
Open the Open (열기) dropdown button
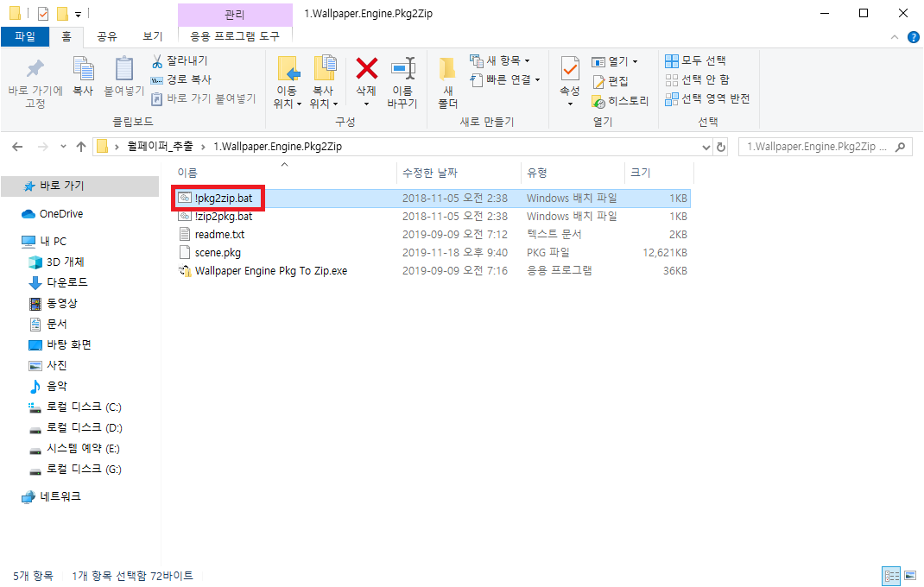pyautogui.click(x=615, y=62)
